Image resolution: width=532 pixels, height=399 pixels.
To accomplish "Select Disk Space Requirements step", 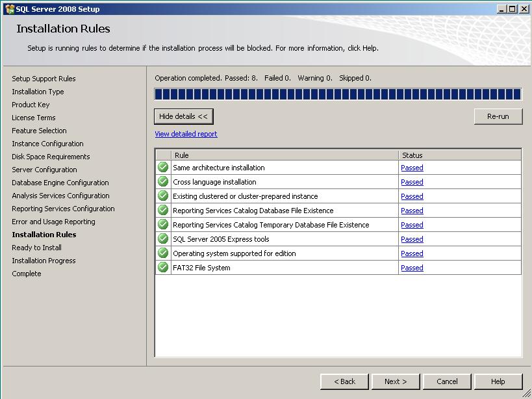I will [51, 157].
